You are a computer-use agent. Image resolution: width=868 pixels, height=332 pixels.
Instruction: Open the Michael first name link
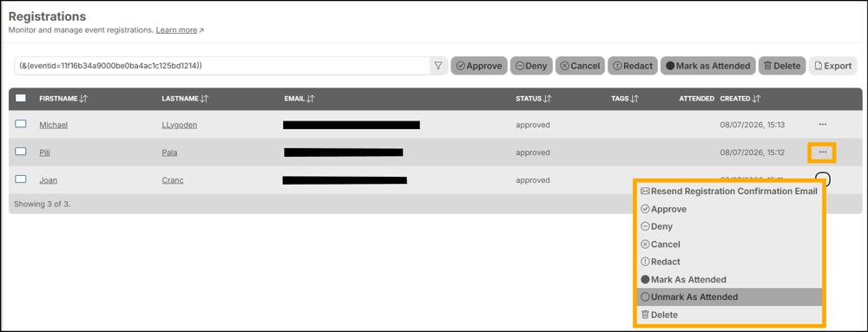[53, 125]
